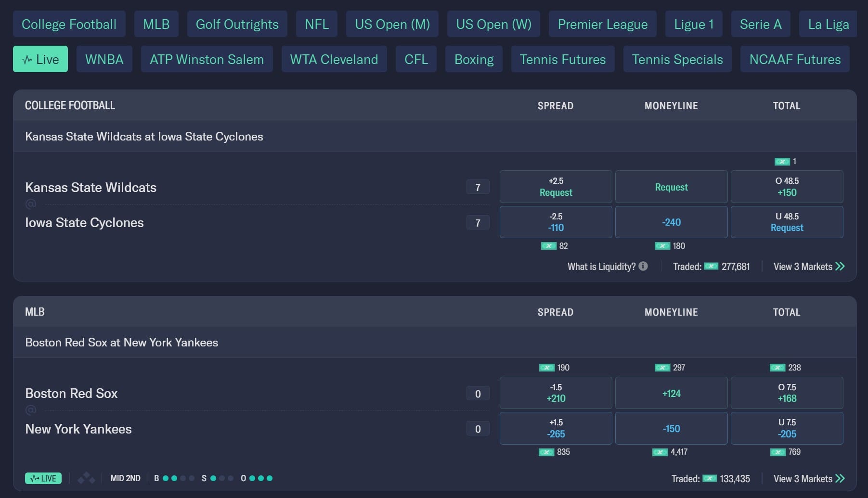Request odds for Under 48.5 total
This screenshot has height=498, width=868.
pyautogui.click(x=787, y=222)
